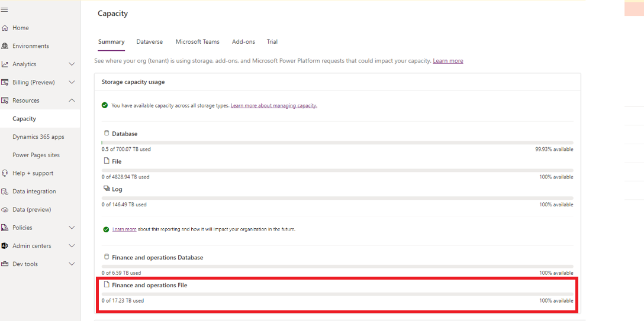
Task: Click Learn more link about this reporting
Action: click(x=124, y=229)
